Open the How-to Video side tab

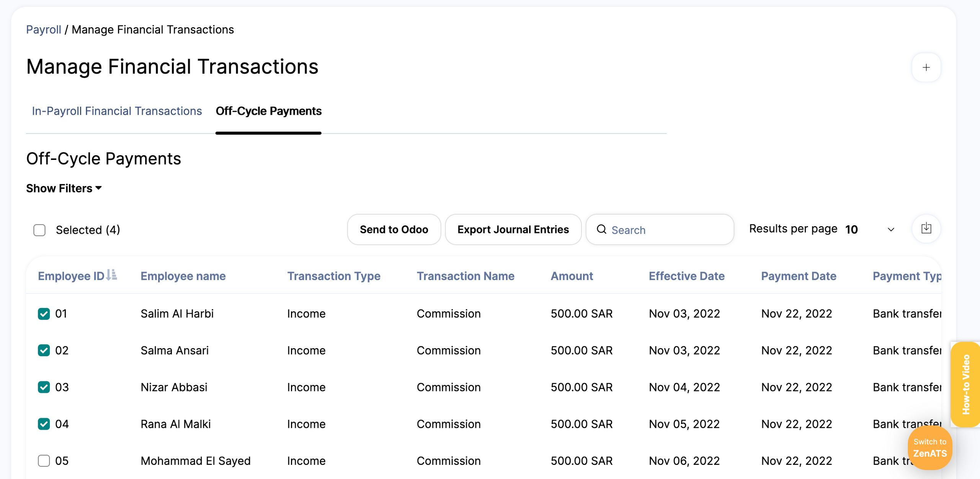coord(965,384)
